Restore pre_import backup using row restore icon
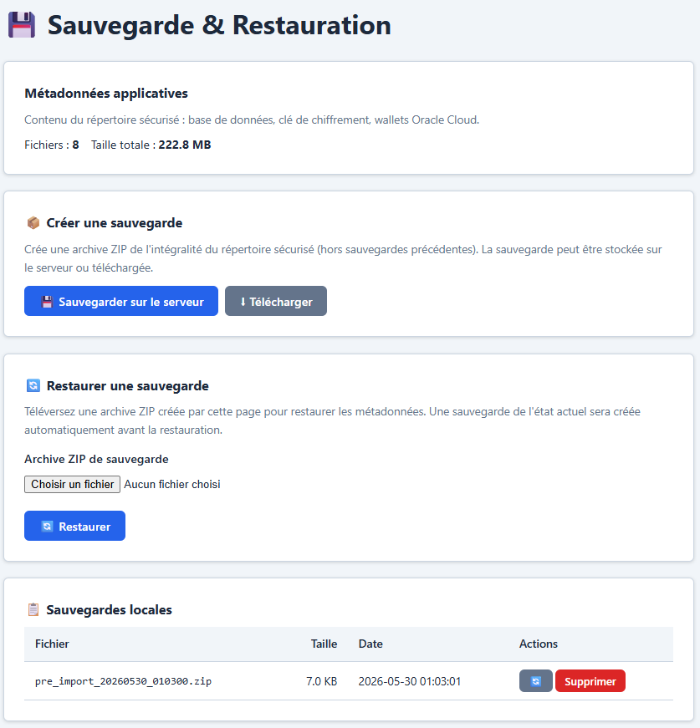700x728 pixels. pos(535,681)
